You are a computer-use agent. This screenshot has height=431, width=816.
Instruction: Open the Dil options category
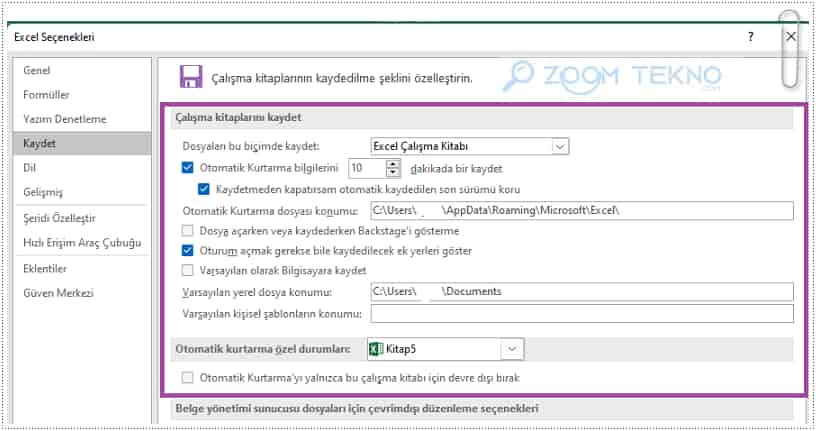(x=29, y=168)
